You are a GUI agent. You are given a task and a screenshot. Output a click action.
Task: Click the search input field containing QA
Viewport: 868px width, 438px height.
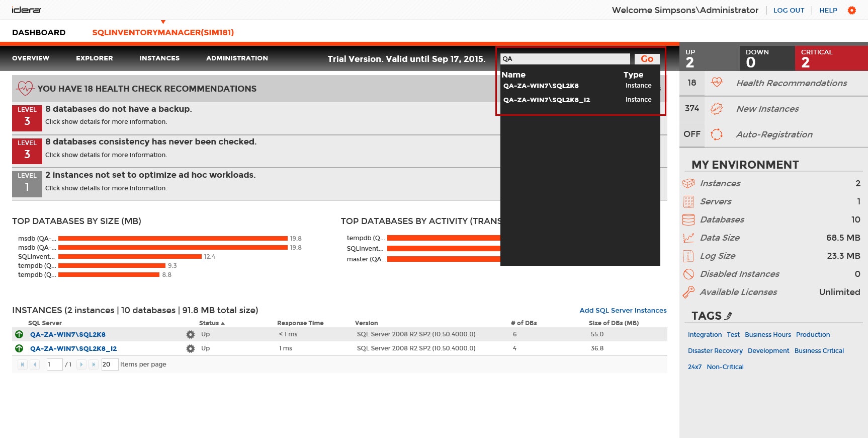565,59
